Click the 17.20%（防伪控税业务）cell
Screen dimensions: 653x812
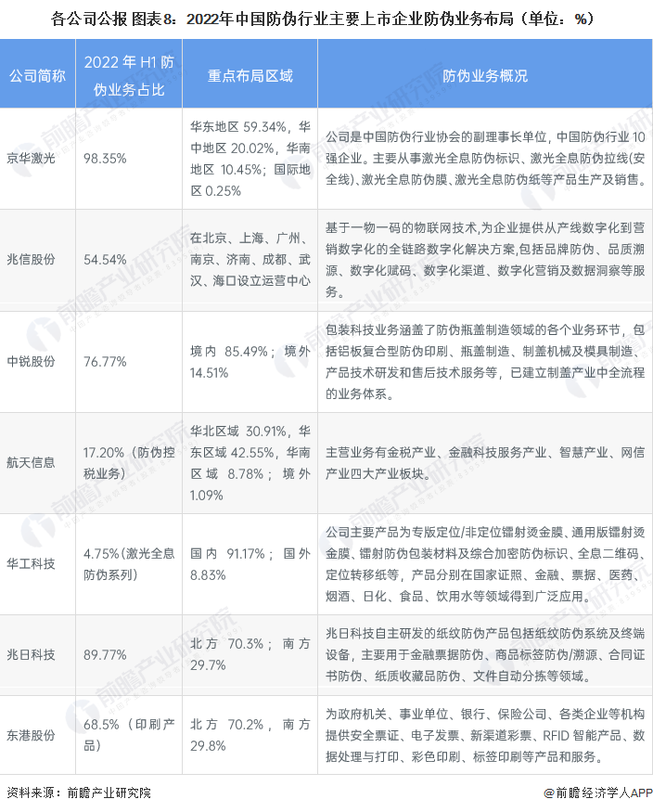click(x=129, y=462)
